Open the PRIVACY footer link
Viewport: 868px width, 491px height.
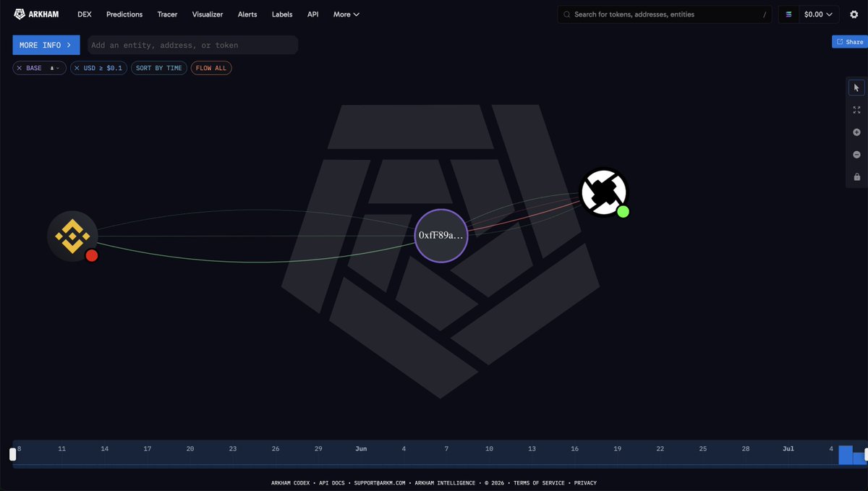(x=585, y=483)
